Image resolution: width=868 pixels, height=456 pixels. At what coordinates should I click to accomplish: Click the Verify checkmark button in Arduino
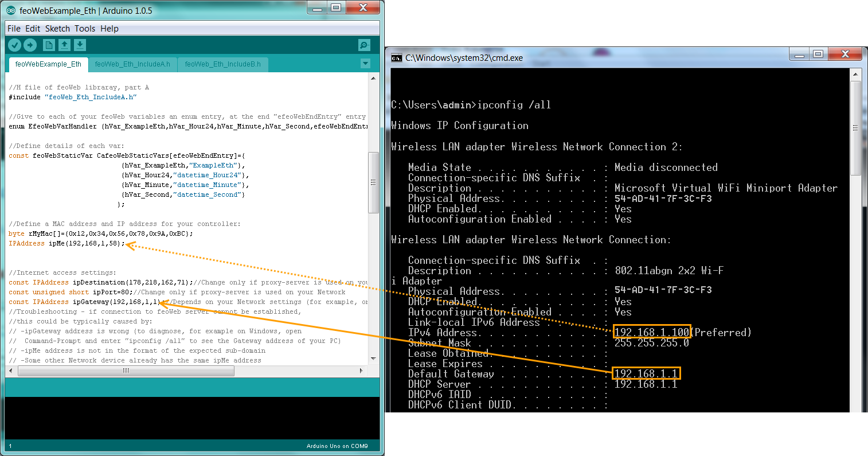(15, 45)
